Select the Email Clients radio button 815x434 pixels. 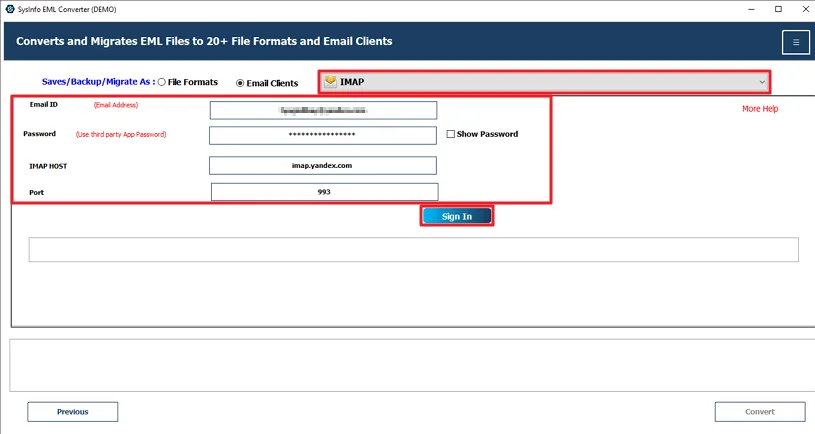tap(240, 83)
